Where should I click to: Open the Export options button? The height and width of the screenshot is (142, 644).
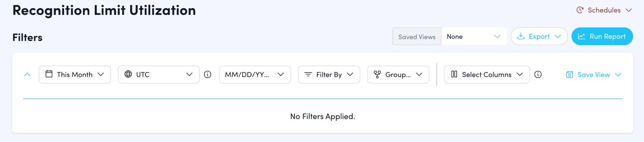coord(539,37)
